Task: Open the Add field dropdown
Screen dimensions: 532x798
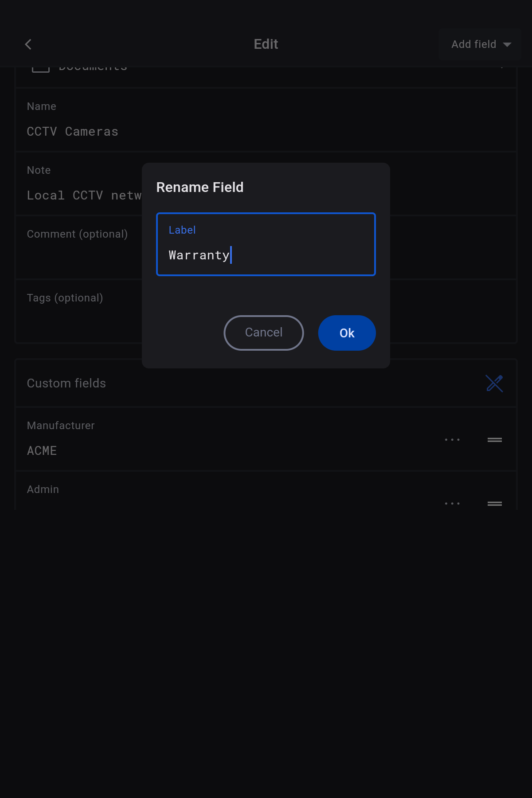Action: [x=481, y=44]
